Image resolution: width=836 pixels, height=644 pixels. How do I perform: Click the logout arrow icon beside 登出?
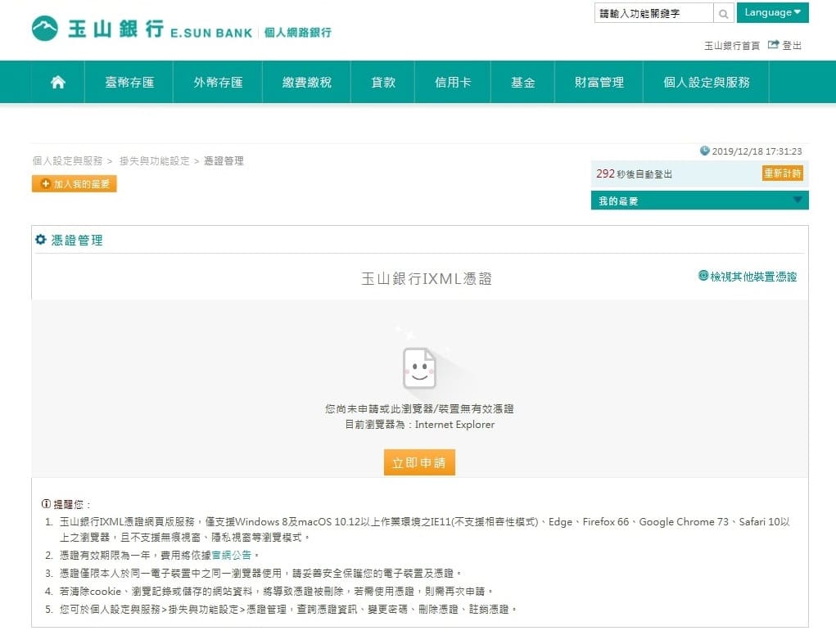click(773, 45)
